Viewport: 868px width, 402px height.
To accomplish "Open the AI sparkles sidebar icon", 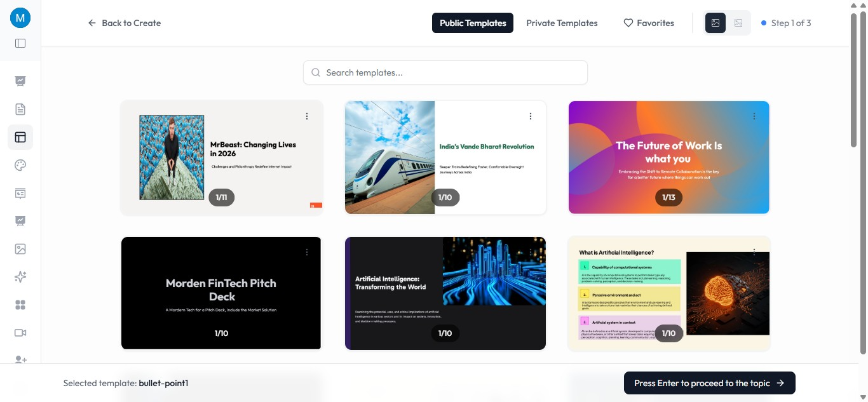I will (20, 277).
